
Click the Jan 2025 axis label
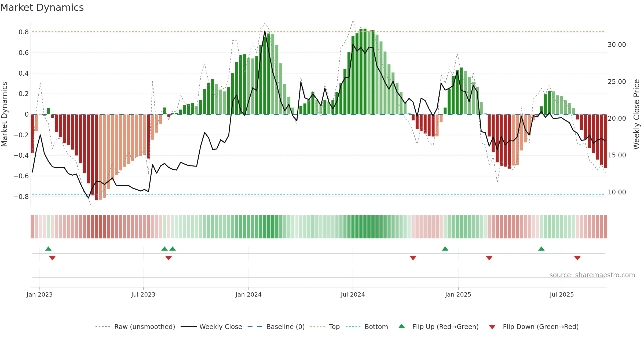coord(458,294)
